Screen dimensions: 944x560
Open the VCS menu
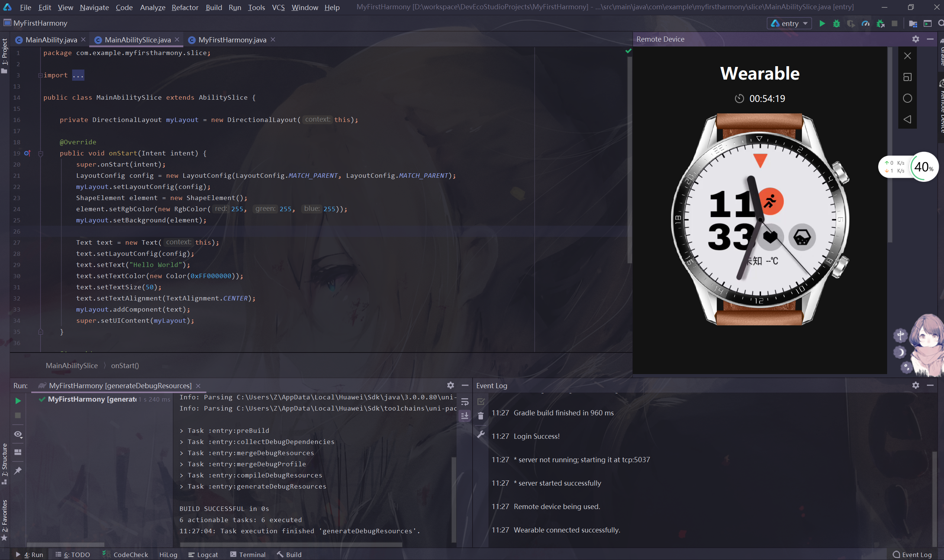278,7
